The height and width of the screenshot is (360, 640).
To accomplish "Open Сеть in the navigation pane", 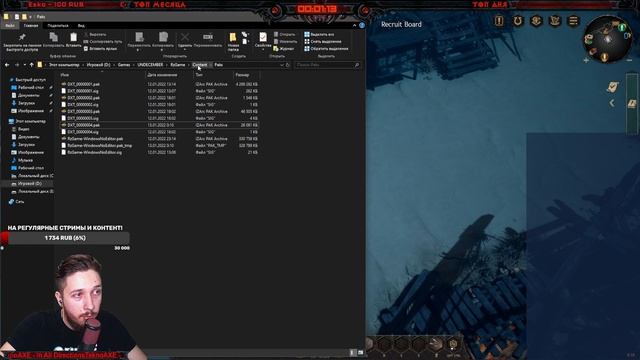I will coord(19,202).
